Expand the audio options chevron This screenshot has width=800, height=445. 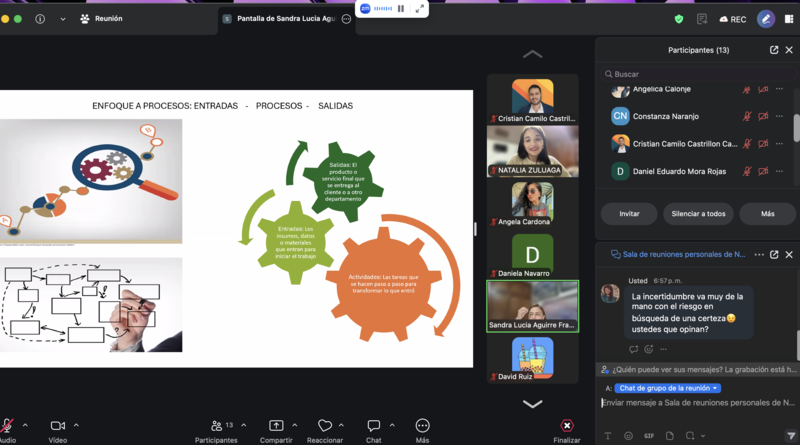pos(25,425)
